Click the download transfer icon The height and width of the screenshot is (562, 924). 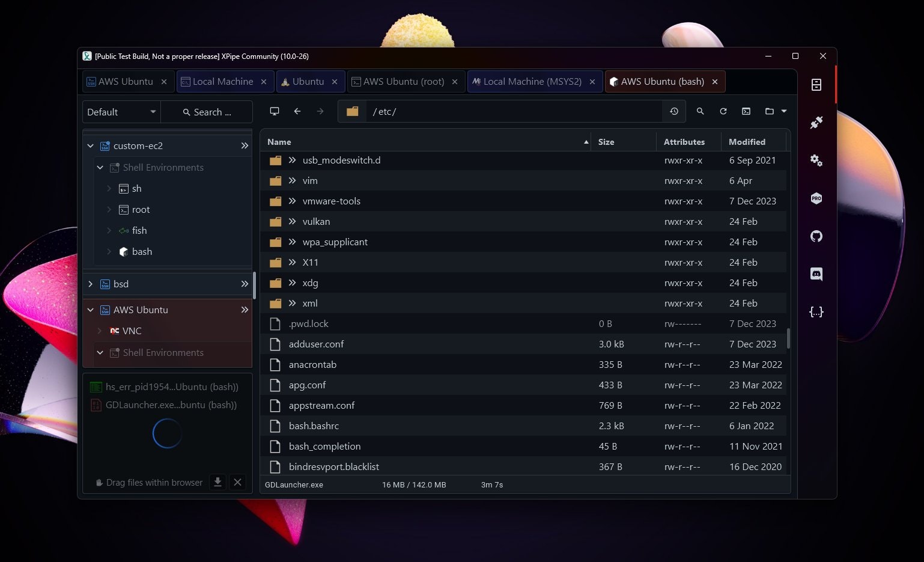click(218, 482)
